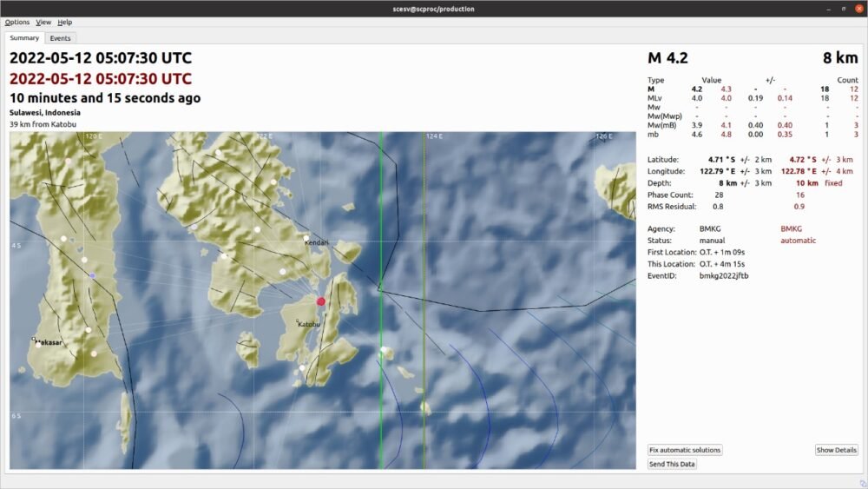Click the Makasar city label on the map
This screenshot has height=489, width=868.
(49, 342)
